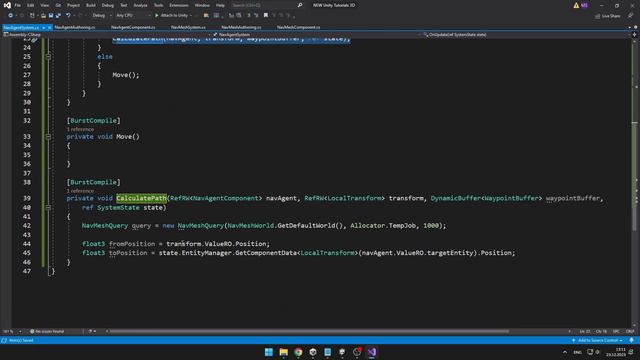This screenshot has height=360, width=640.
Task: Open the Extensions menu
Action: pyautogui.click(x=179, y=5)
